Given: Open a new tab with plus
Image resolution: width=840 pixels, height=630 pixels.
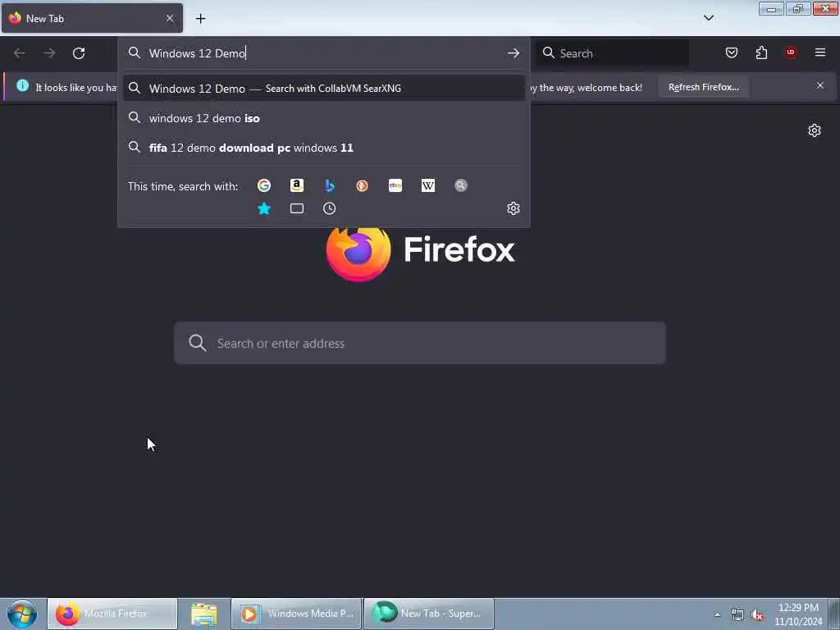Looking at the screenshot, I should point(200,19).
